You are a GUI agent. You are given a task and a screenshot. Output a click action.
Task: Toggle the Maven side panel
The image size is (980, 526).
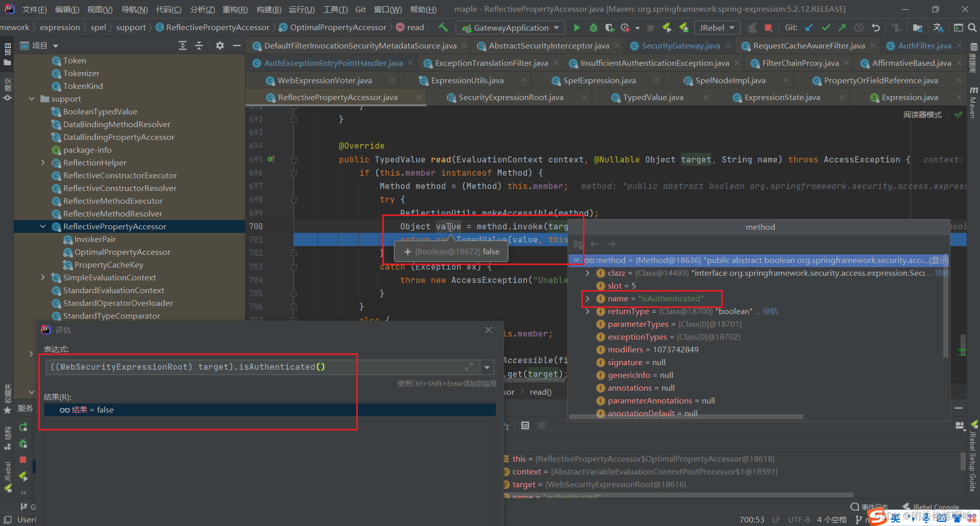click(x=973, y=102)
